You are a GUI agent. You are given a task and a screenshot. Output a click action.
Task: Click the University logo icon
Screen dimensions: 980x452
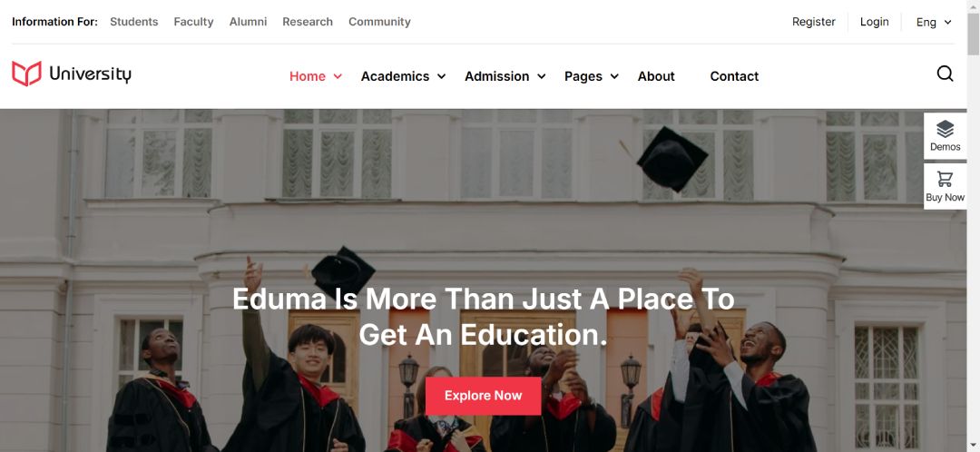27,74
